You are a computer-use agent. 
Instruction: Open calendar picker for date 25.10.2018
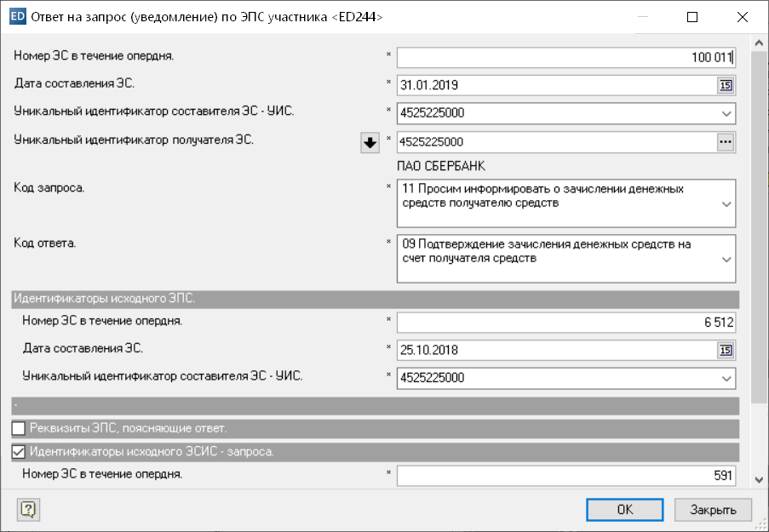[x=726, y=350]
